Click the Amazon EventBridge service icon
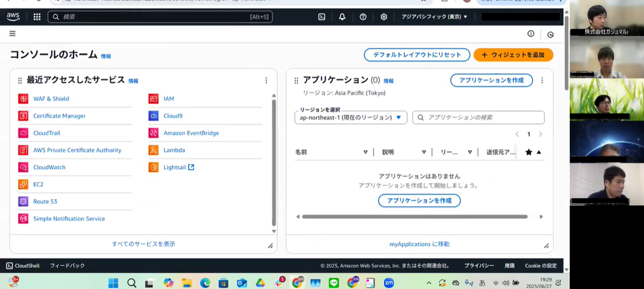The height and width of the screenshot is (289, 644). click(153, 133)
